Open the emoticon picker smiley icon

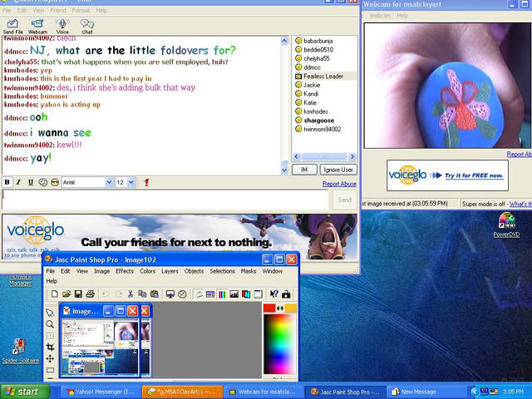pos(42,182)
